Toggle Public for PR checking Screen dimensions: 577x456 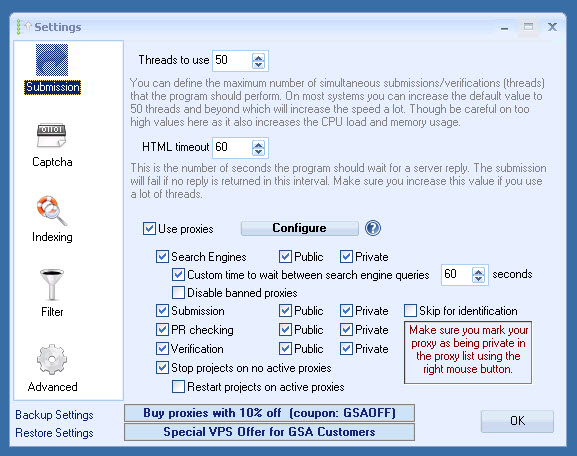coord(285,329)
